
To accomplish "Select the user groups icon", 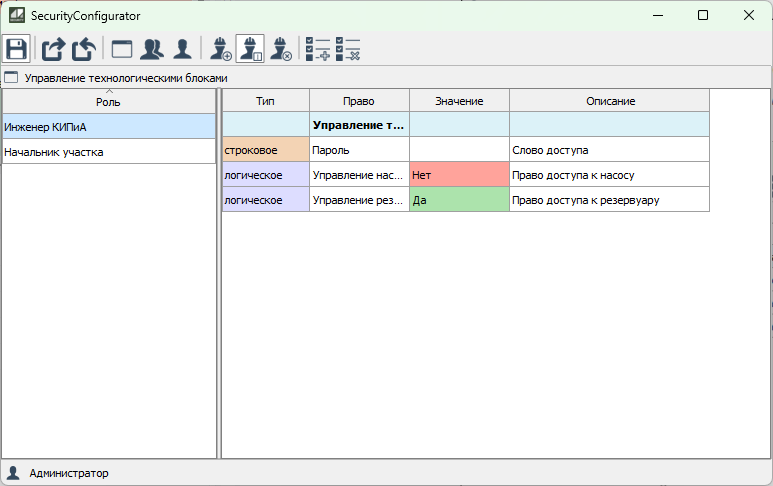I will (152, 49).
